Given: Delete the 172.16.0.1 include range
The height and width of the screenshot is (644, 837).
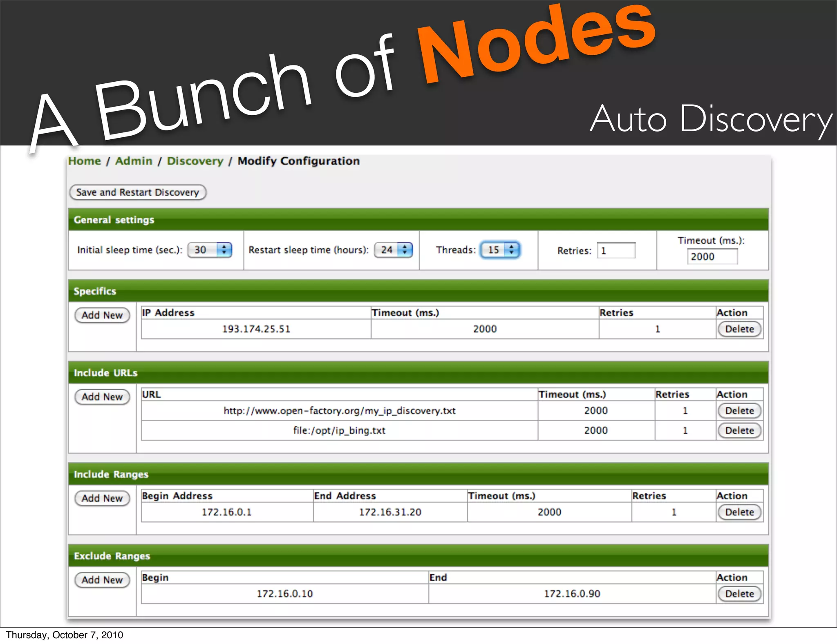Looking at the screenshot, I should point(739,512).
